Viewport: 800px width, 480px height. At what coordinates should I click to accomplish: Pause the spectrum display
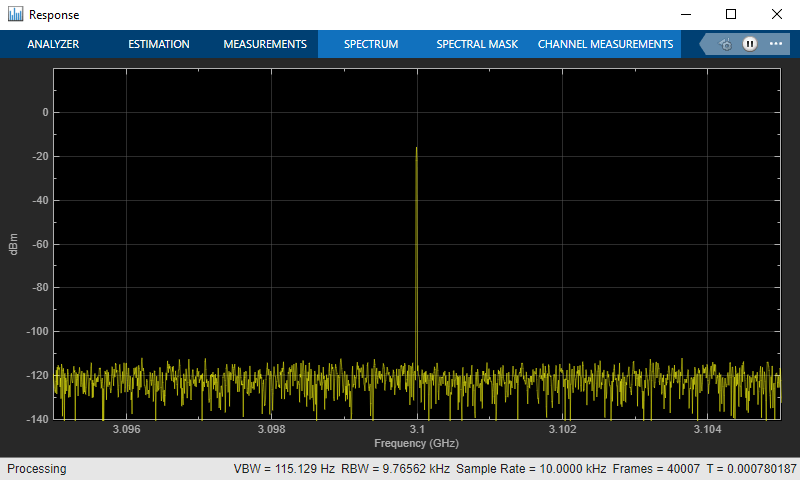coord(749,44)
